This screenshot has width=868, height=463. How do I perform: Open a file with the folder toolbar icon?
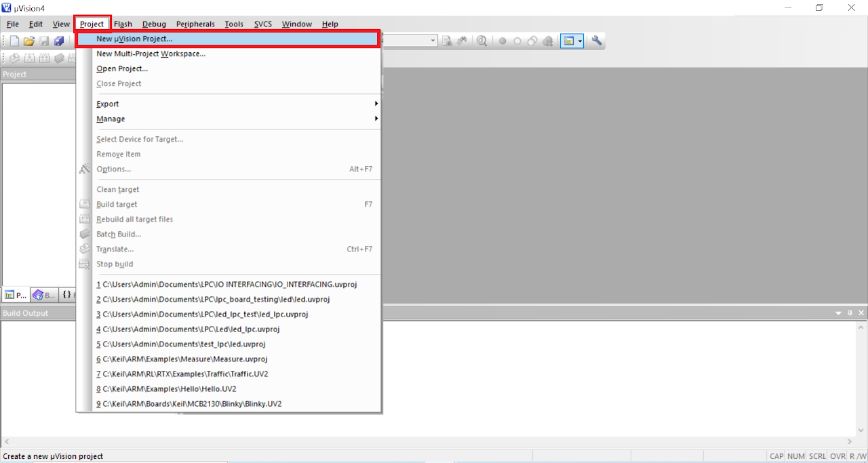pyautogui.click(x=28, y=41)
